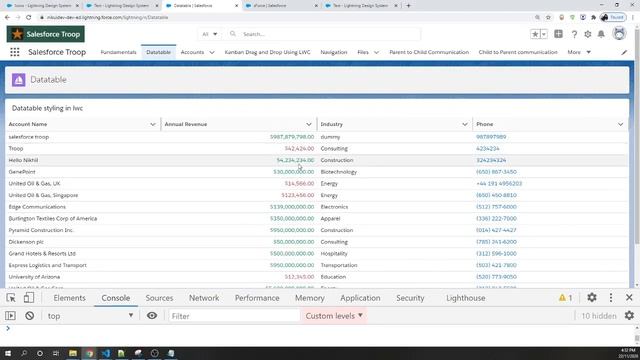Viewport: 640px width, 360px height.
Task: Click the Edge Communications phone link
Action: click(x=496, y=207)
